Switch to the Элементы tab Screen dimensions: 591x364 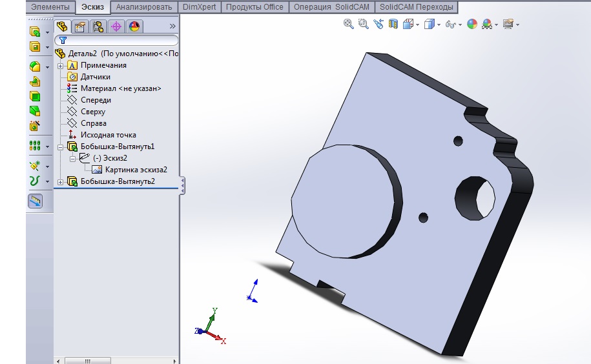pyautogui.click(x=50, y=6)
